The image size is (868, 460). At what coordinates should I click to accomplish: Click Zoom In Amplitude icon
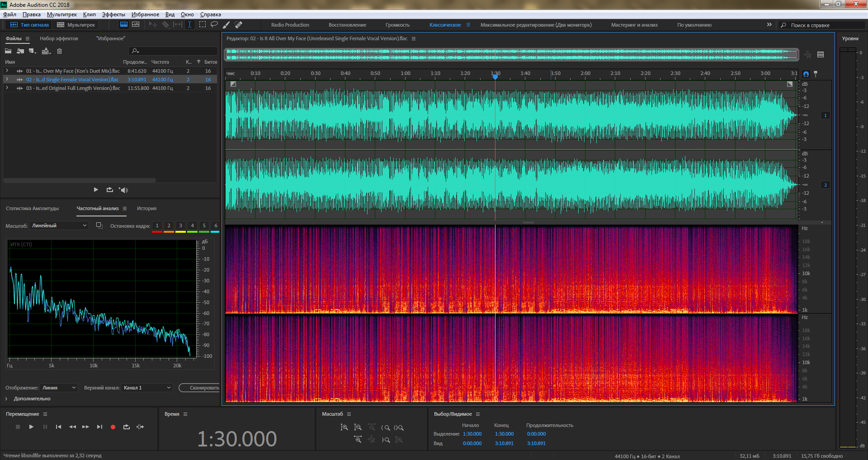coord(344,427)
